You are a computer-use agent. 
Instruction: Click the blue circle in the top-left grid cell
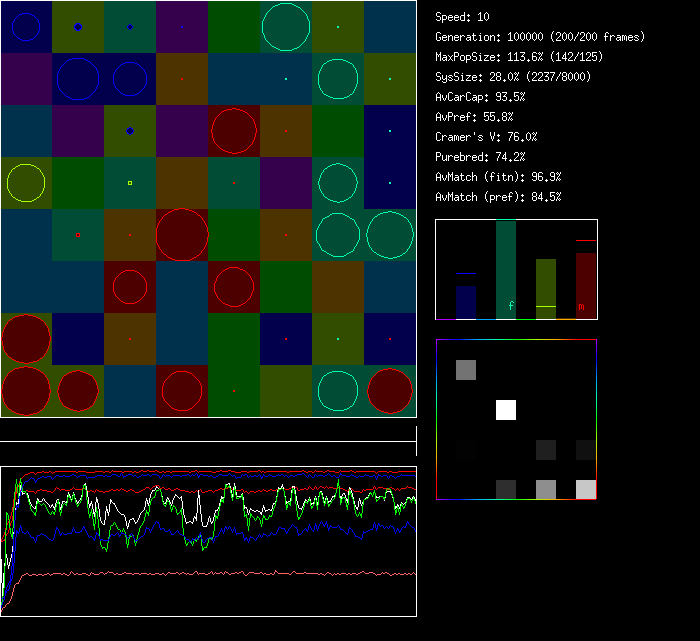coord(26,27)
